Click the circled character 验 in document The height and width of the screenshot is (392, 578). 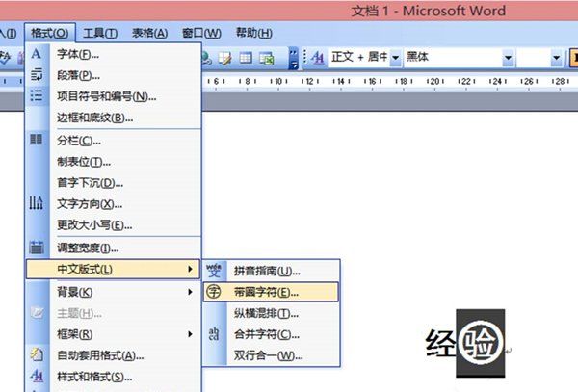481,343
